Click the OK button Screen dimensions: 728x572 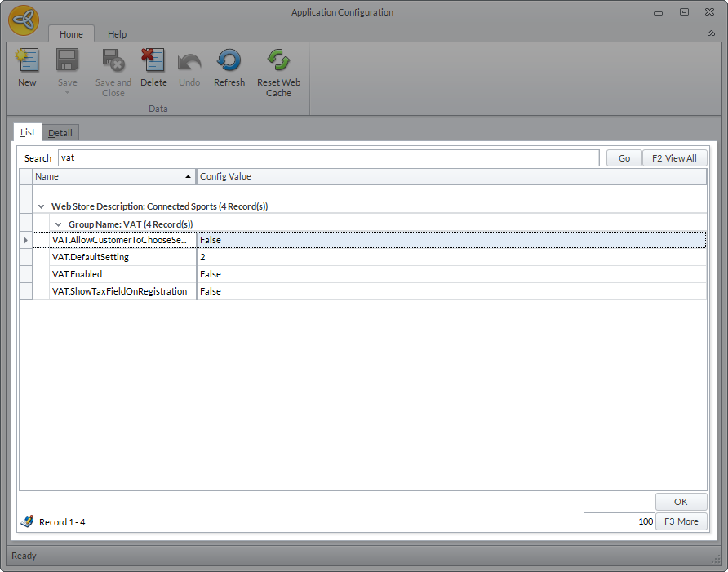point(681,502)
